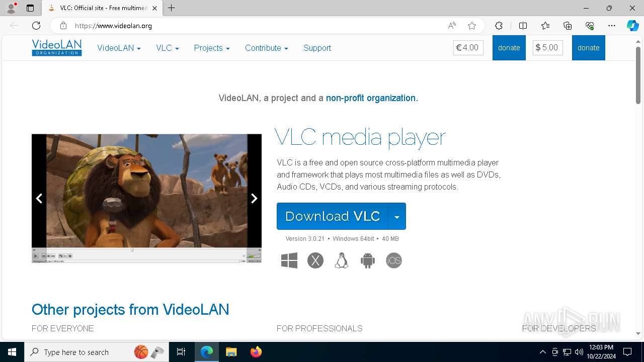Close the VLC Official site tab
644x362 pixels.
(154, 8)
